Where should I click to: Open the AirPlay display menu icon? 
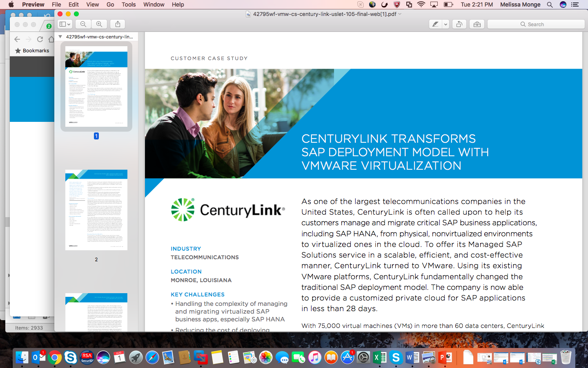(434, 4)
